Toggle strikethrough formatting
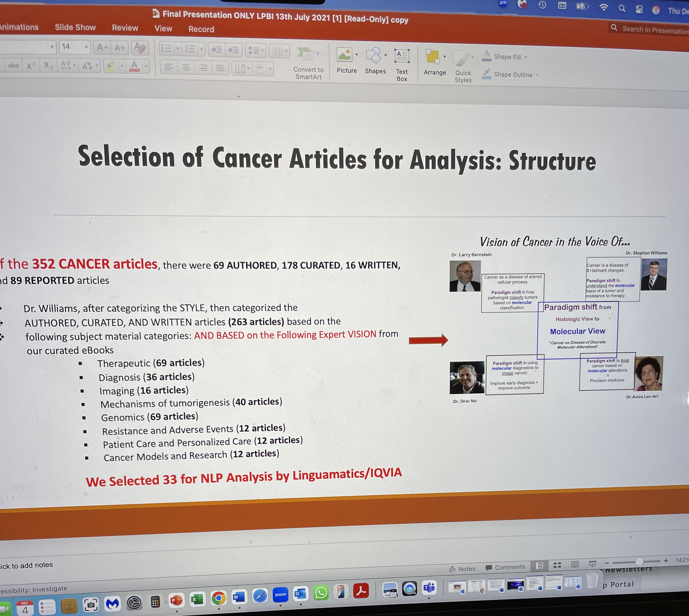689x616 pixels. tap(13, 65)
